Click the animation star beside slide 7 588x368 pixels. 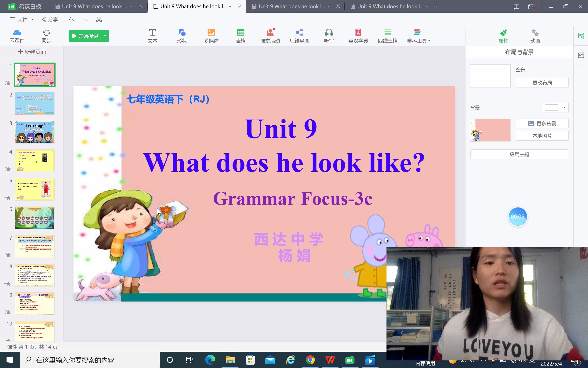[x=8, y=255]
